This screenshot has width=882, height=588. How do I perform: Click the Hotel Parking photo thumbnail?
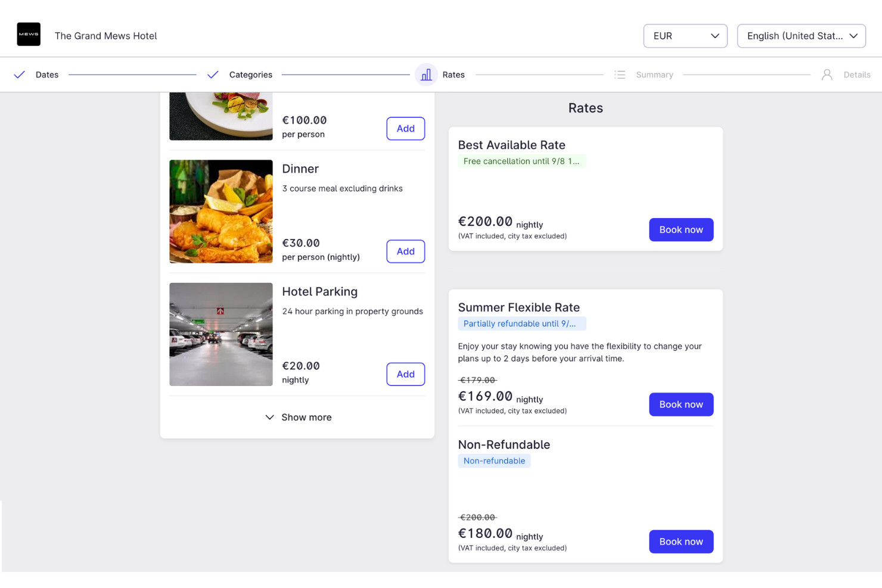pyautogui.click(x=220, y=334)
